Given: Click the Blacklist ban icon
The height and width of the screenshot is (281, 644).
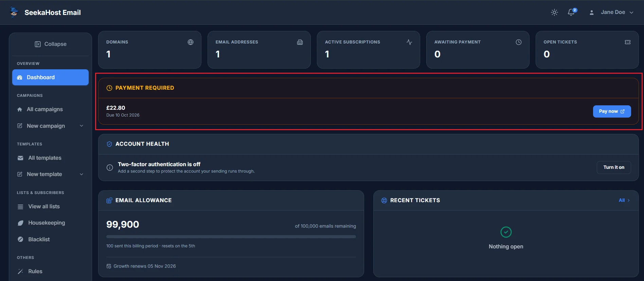Looking at the screenshot, I should pyautogui.click(x=20, y=240).
